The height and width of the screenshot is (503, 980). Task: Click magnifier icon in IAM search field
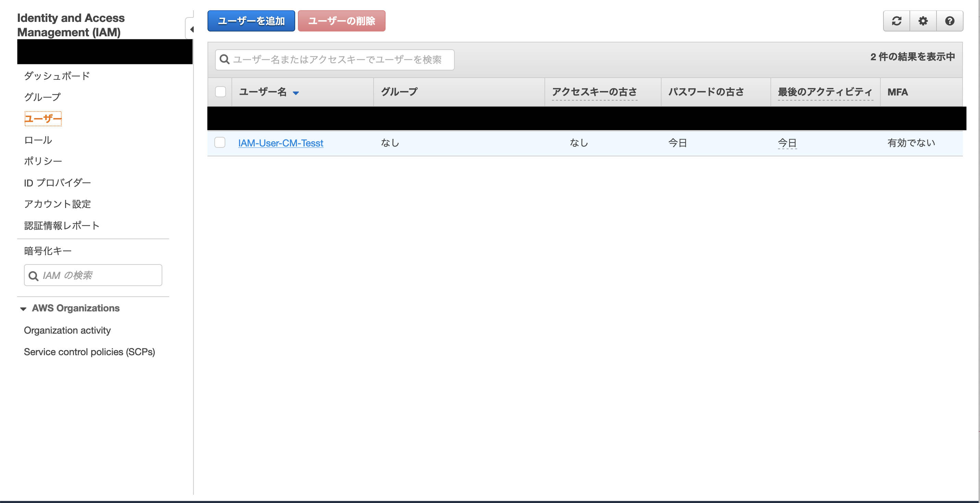34,276
